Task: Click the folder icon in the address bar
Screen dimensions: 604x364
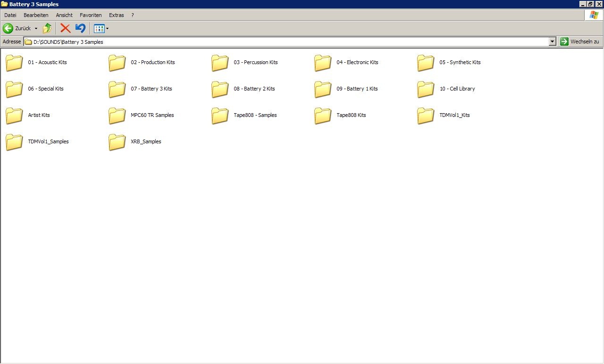Action: pos(28,41)
